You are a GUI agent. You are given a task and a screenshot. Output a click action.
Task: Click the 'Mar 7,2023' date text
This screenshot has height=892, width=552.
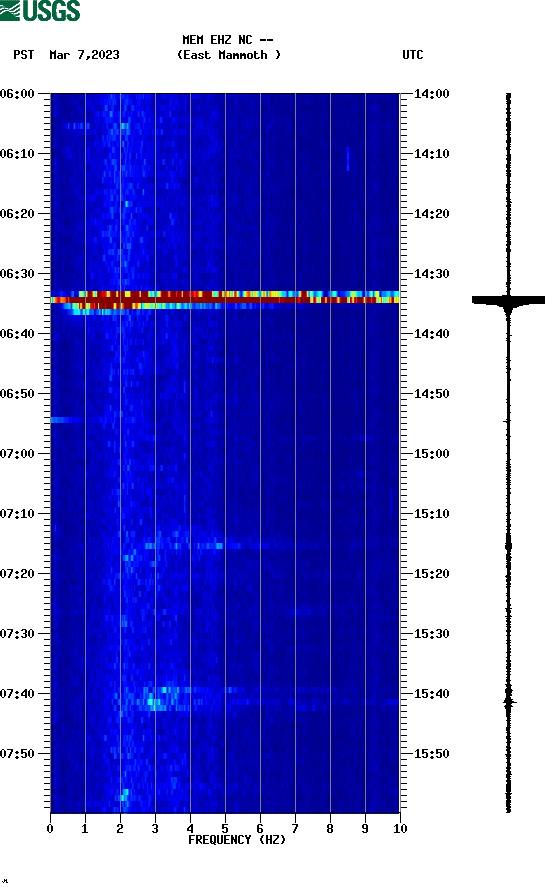point(84,55)
